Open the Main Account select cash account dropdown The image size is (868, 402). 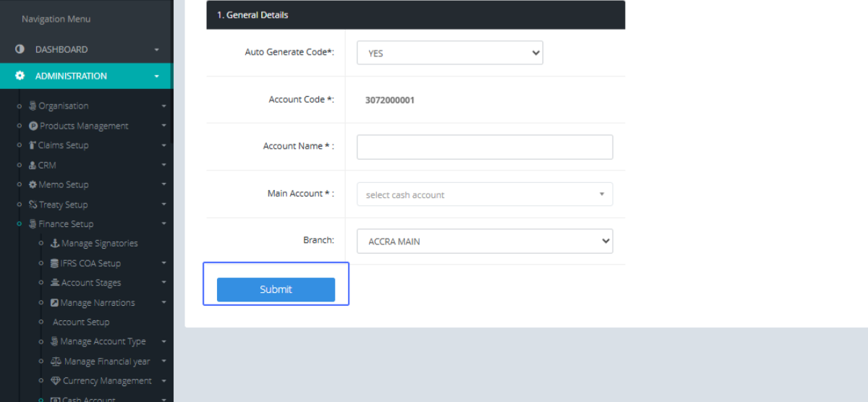pos(485,194)
